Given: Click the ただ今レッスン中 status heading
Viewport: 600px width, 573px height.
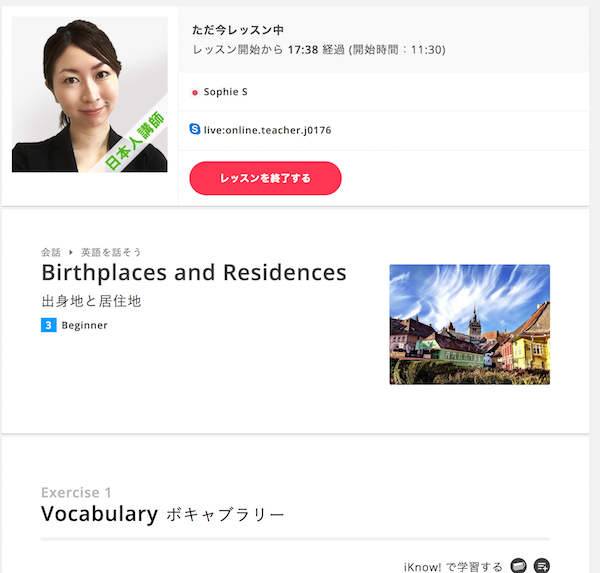Looking at the screenshot, I should (x=238, y=30).
